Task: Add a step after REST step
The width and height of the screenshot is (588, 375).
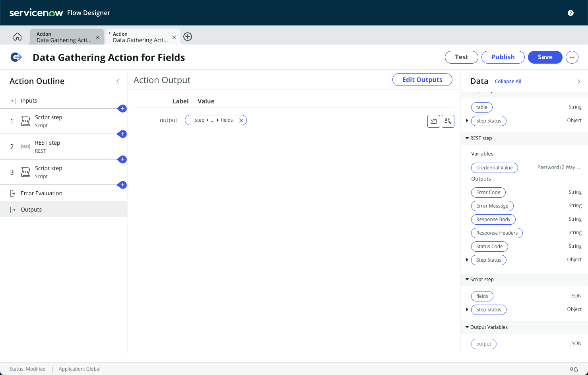Action: [123, 159]
